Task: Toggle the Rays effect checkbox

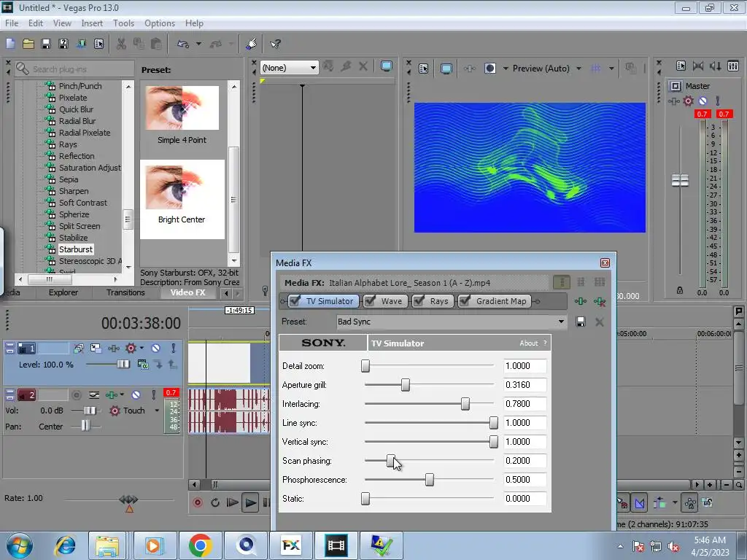Action: pyautogui.click(x=419, y=300)
